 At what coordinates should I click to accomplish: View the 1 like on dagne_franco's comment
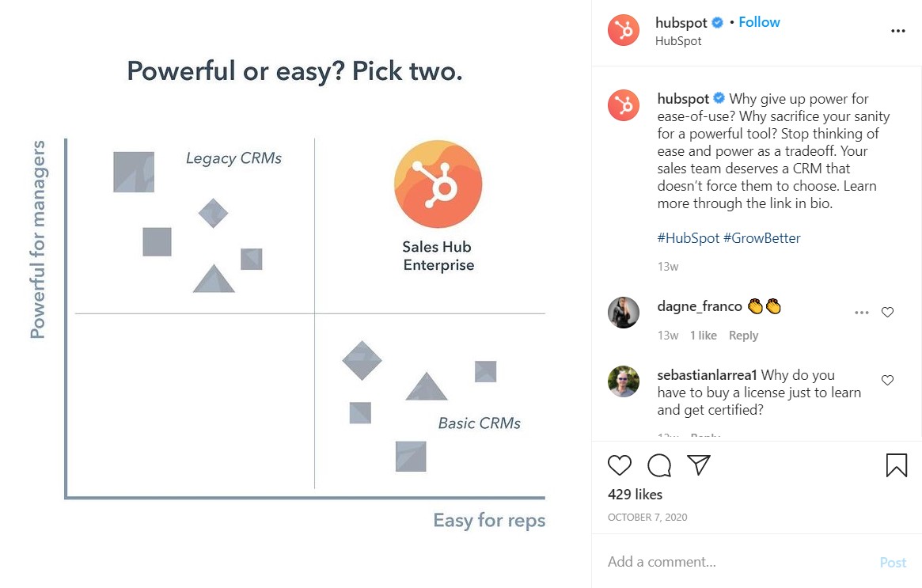[704, 336]
